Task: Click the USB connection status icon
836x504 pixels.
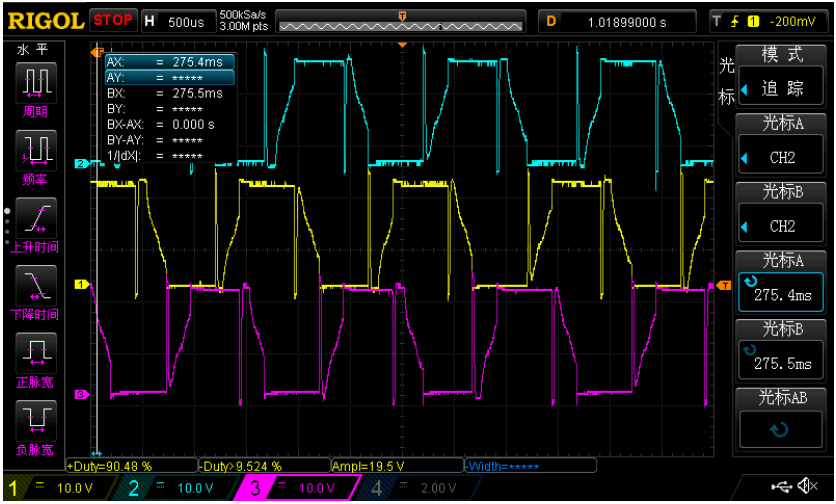Action: pyautogui.click(x=782, y=486)
